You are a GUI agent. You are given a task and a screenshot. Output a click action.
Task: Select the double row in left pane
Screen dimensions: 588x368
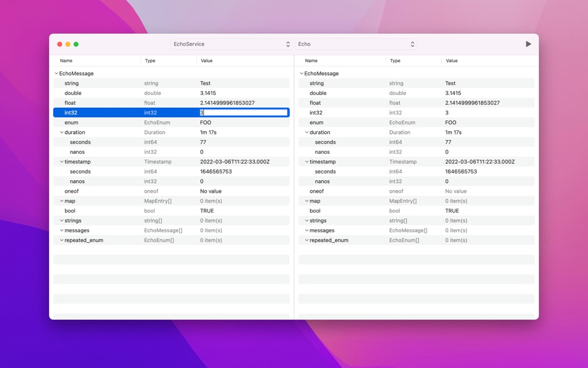tap(171, 93)
